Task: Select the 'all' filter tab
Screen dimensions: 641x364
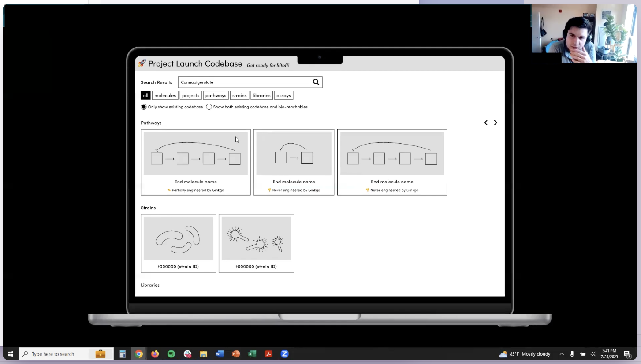Action: tap(145, 95)
